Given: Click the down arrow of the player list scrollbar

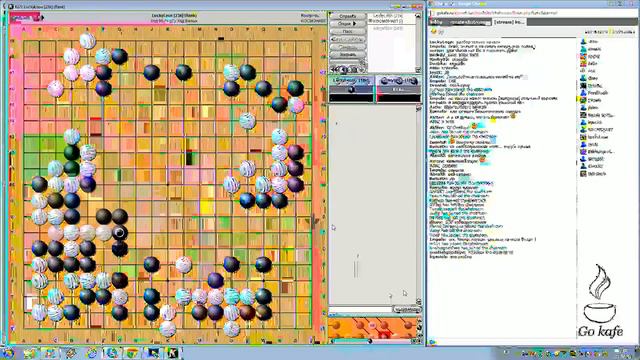Looking at the screenshot, I should click(x=418, y=70).
